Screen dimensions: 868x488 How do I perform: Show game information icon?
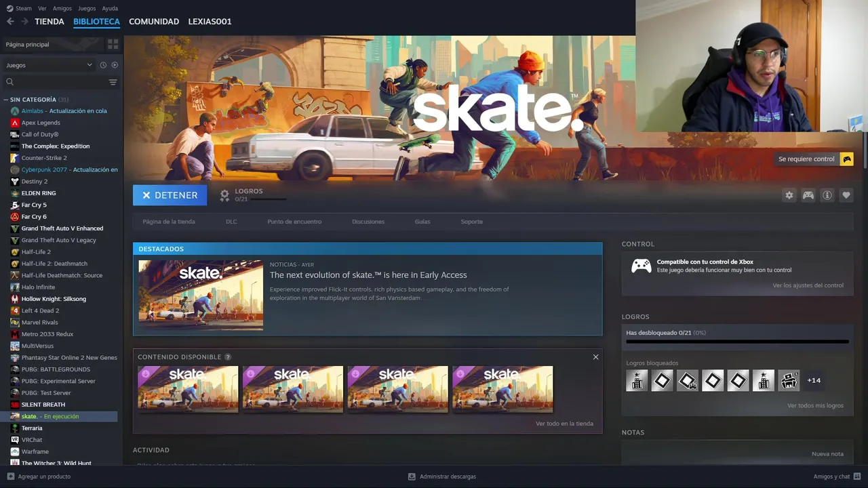[x=827, y=195]
